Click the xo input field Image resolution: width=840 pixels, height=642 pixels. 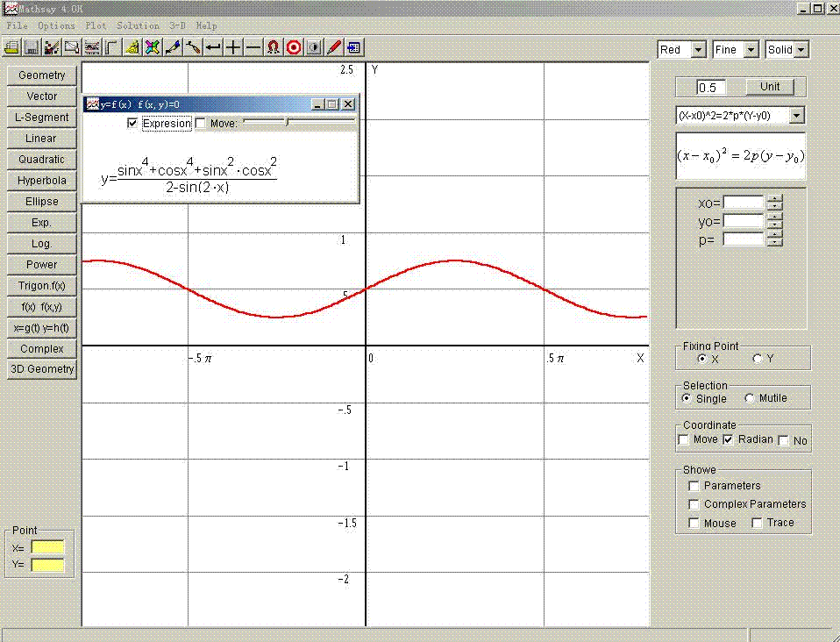pyautogui.click(x=744, y=203)
